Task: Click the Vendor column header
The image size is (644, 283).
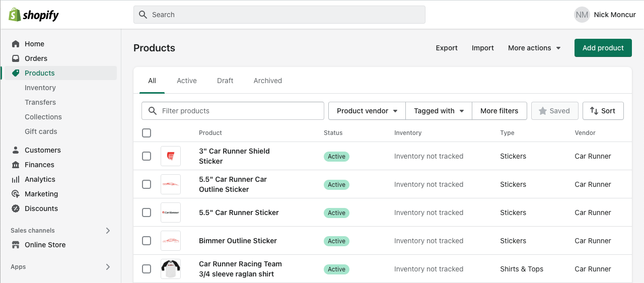Action: 585,133
